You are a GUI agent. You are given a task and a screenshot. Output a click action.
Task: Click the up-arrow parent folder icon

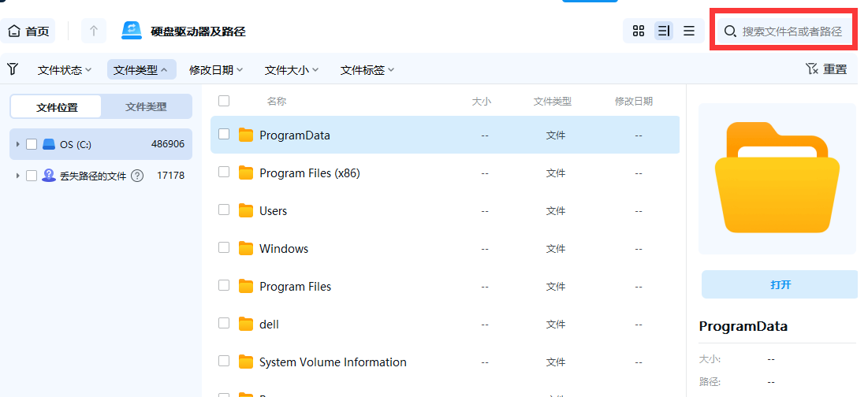tap(94, 31)
